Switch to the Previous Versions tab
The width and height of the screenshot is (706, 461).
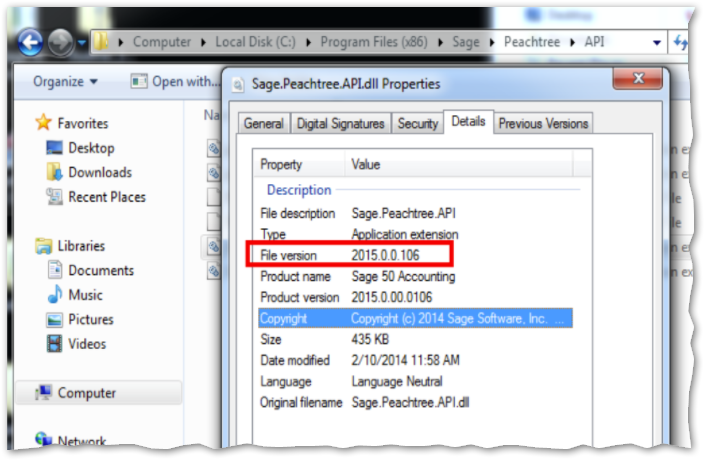click(x=543, y=123)
